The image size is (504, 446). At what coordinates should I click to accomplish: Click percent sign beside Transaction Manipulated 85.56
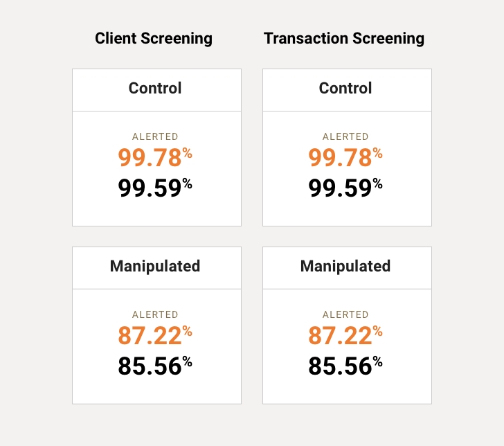(378, 362)
